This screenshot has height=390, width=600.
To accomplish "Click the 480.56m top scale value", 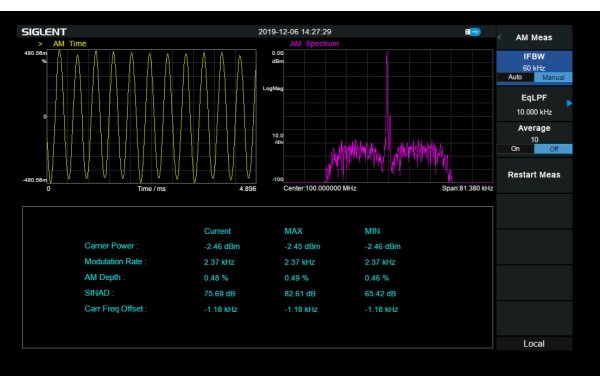I will pos(36,53).
